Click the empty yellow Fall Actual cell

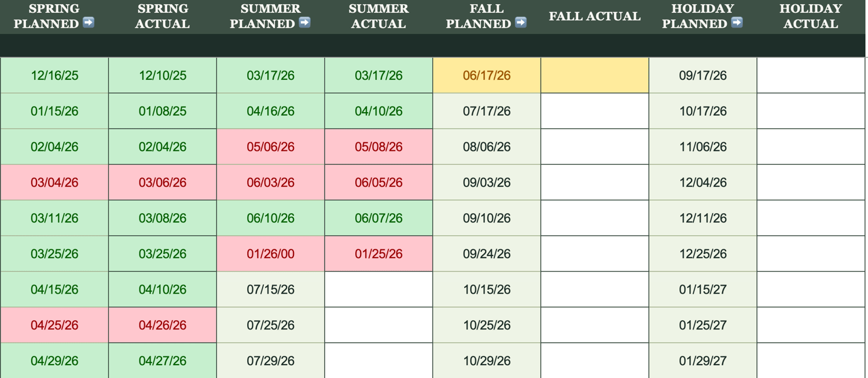[595, 75]
